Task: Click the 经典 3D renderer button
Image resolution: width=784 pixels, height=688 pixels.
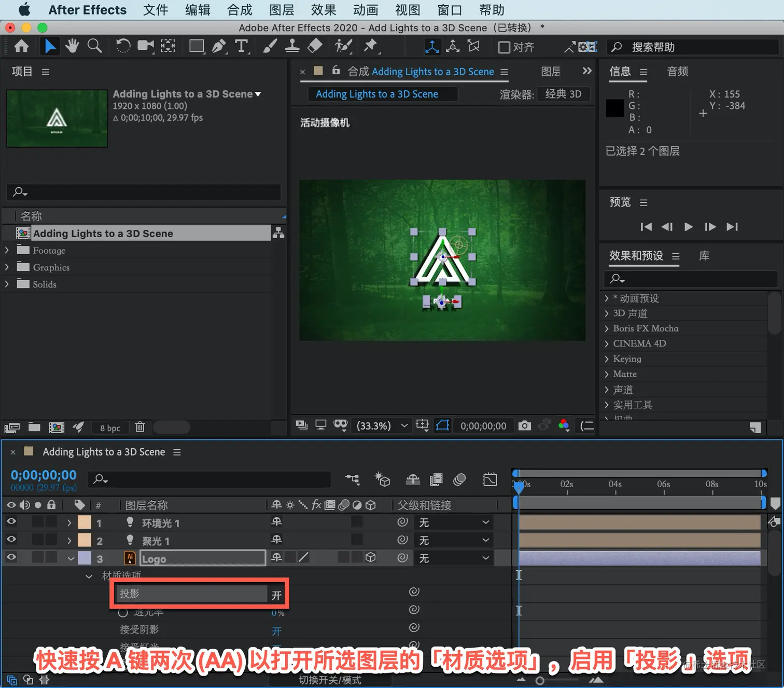Action: (564, 94)
